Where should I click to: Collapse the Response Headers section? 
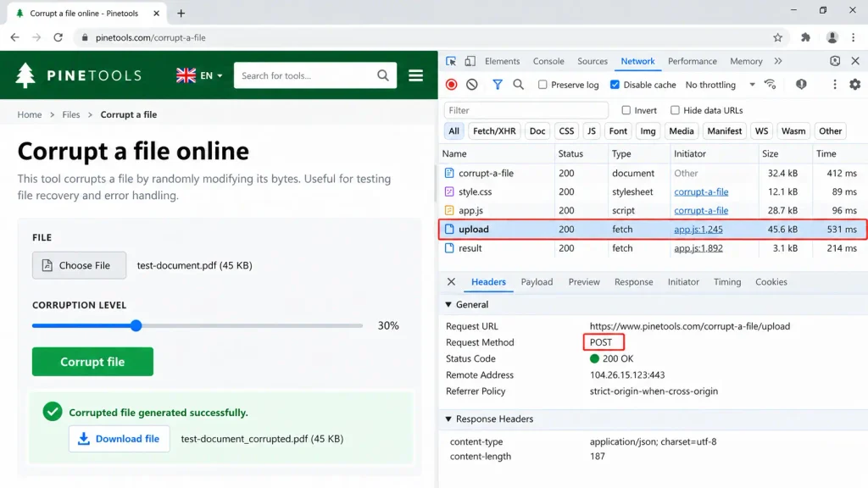click(448, 419)
